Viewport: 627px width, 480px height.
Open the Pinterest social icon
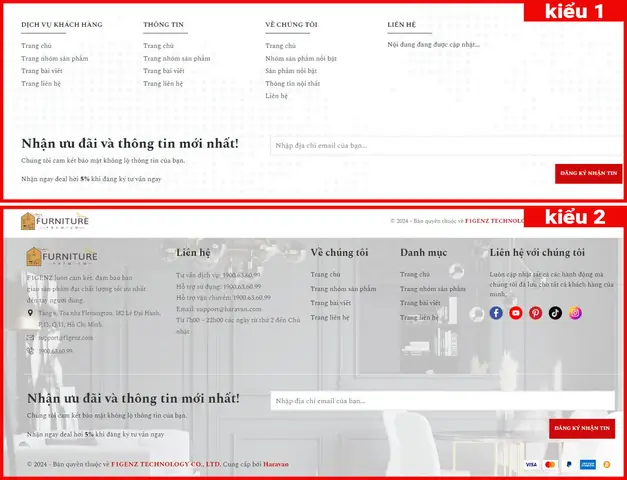pos(535,313)
